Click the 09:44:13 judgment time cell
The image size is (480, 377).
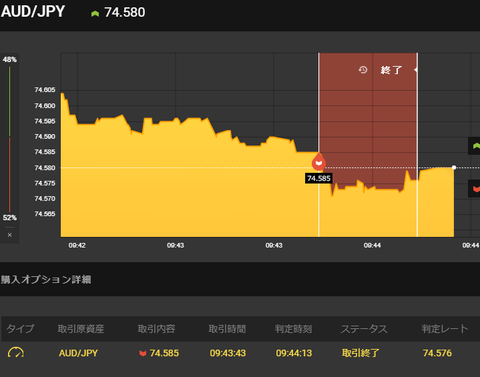[294, 353]
